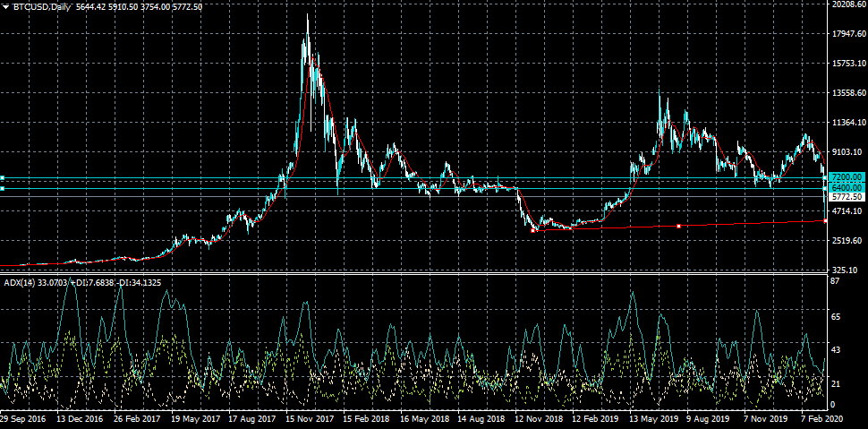Image resolution: width=868 pixels, height=429 pixels.
Task: Click the 9 Aug 2019 date label
Action: [x=706, y=417]
